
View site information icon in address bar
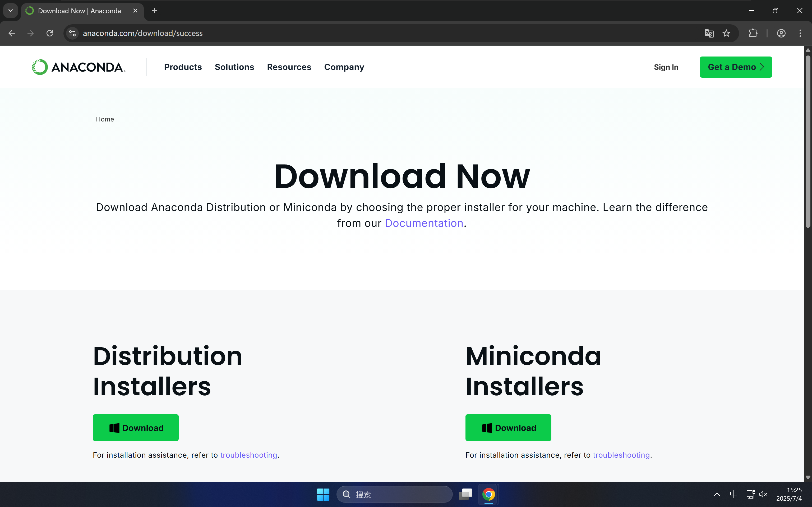(x=72, y=33)
